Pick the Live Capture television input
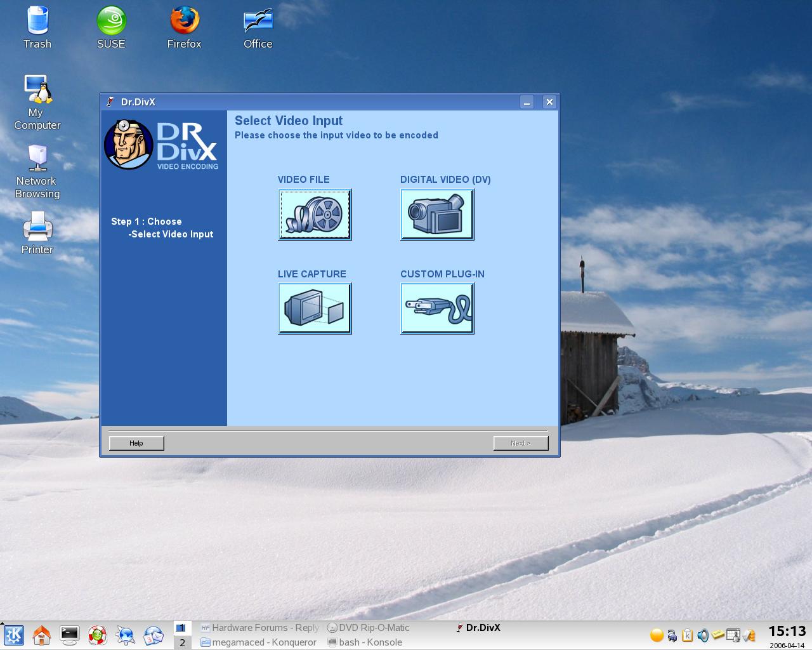Screen dimensions: 812x650 (x=315, y=308)
